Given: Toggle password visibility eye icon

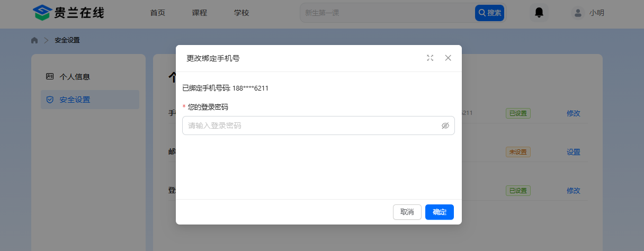Looking at the screenshot, I should click(445, 125).
